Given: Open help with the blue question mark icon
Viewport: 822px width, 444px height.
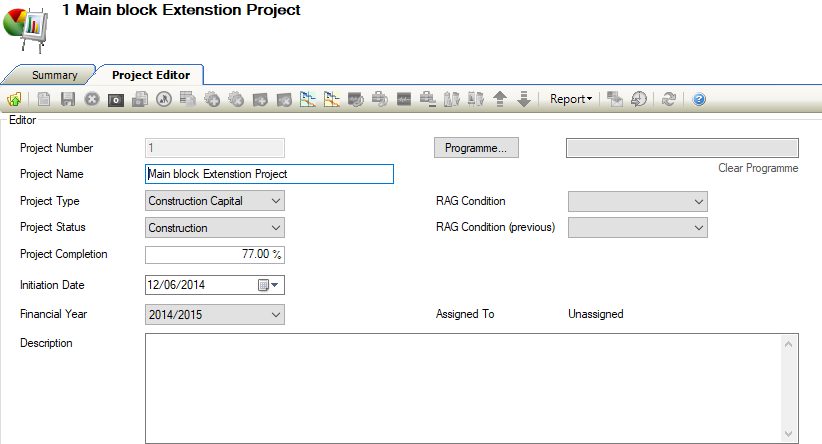Looking at the screenshot, I should 699,99.
